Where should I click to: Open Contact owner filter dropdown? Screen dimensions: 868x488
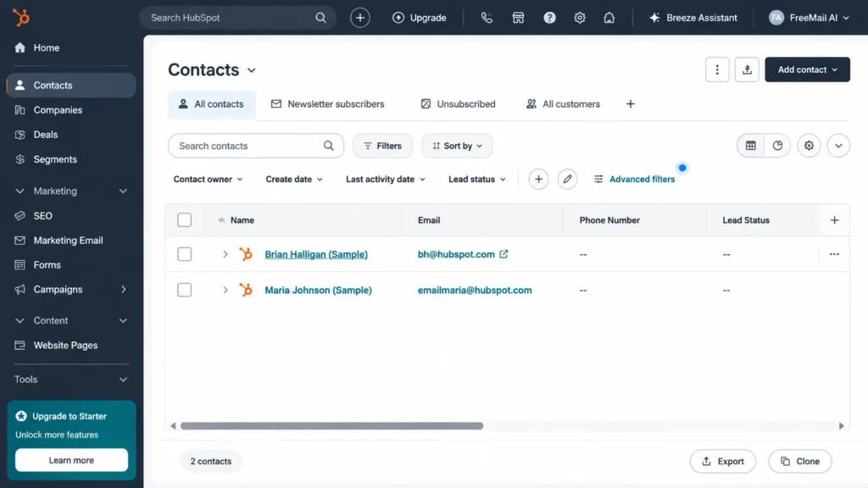pyautogui.click(x=209, y=180)
